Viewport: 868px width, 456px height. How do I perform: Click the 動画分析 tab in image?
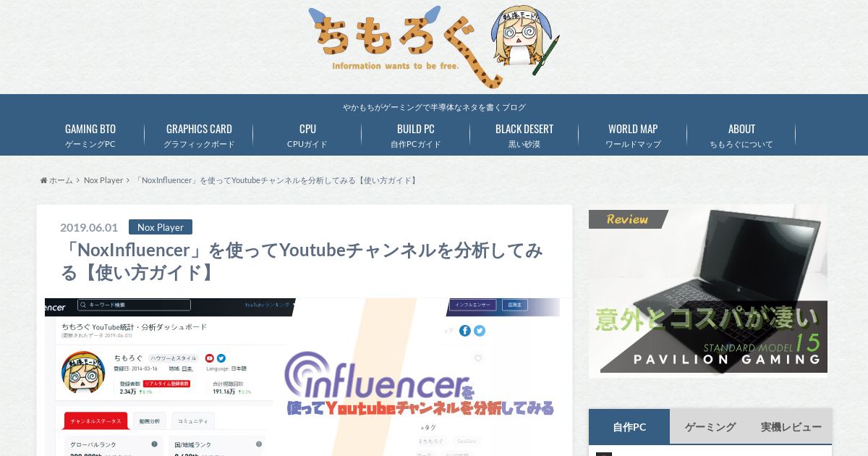150,421
